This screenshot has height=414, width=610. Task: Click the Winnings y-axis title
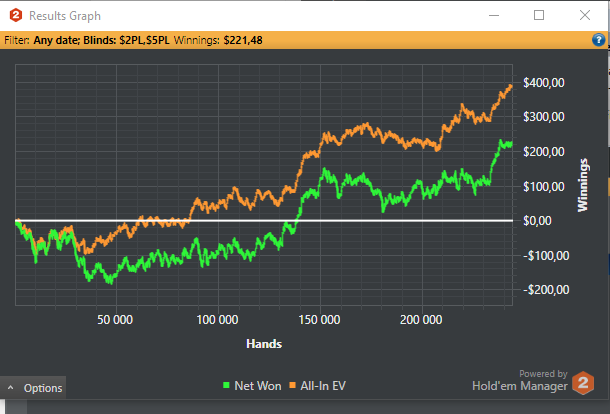(x=582, y=185)
